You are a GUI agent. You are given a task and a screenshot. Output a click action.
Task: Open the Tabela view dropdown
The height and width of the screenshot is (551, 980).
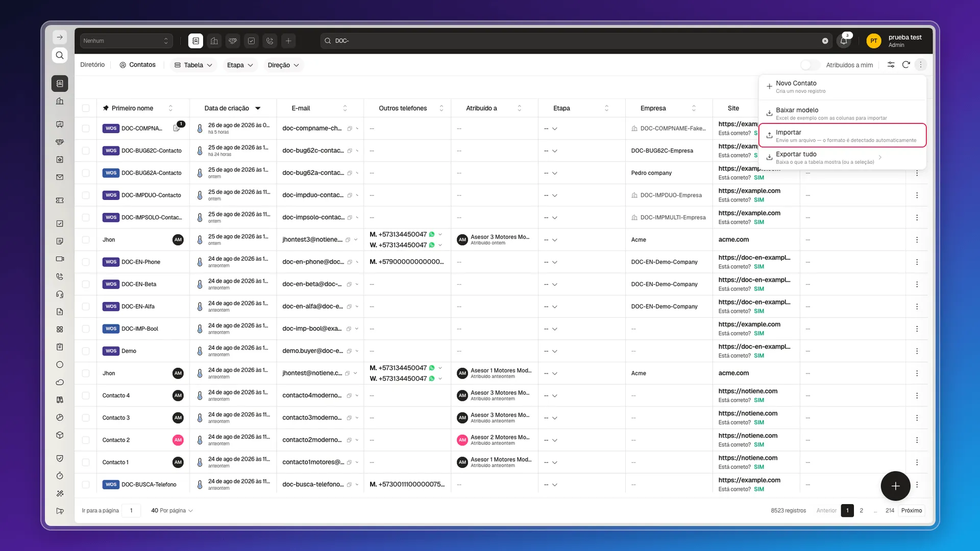pos(193,65)
